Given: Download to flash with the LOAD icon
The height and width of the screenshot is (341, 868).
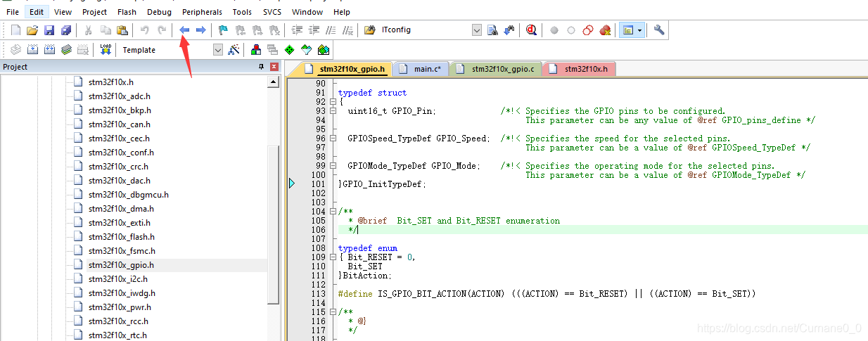Looking at the screenshot, I should [x=106, y=50].
